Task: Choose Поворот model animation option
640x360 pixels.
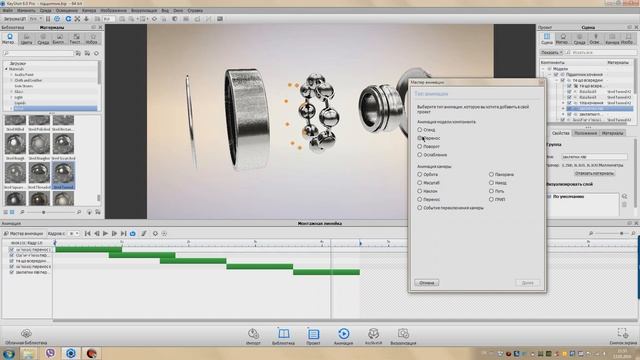Action: [x=420, y=146]
